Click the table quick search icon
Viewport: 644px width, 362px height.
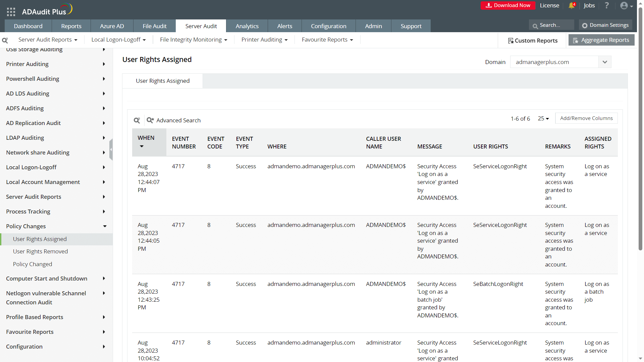pos(137,120)
